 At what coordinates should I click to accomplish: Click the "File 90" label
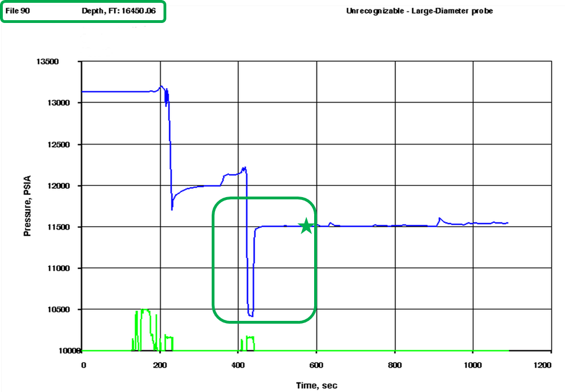(18, 11)
